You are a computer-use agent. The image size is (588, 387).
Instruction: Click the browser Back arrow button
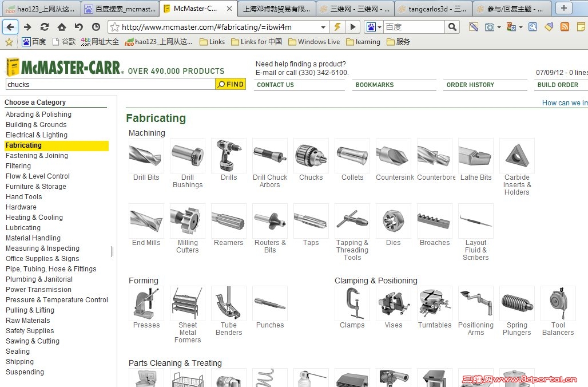tap(10, 27)
